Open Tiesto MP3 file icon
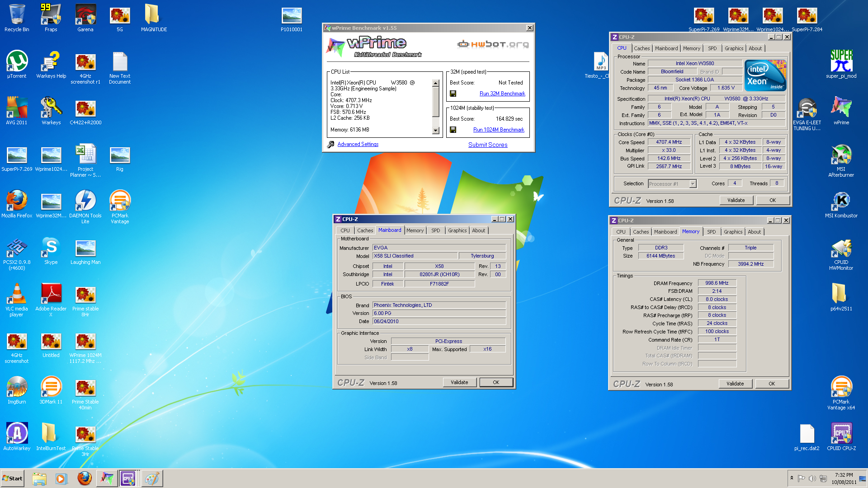The height and width of the screenshot is (488, 868). click(598, 65)
